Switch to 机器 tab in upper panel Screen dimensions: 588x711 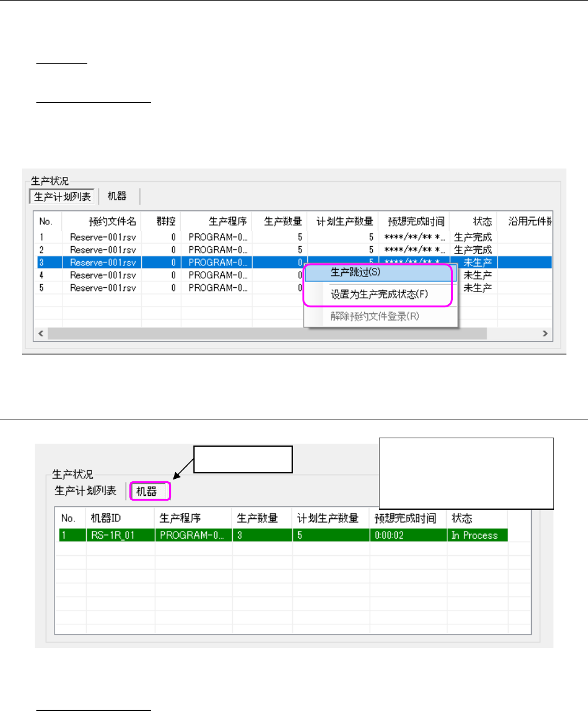click(x=117, y=196)
